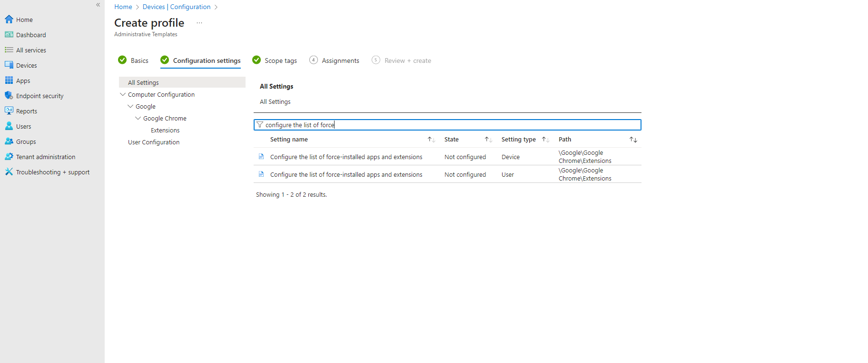Collapse Computer Configuration tree node

(123, 94)
